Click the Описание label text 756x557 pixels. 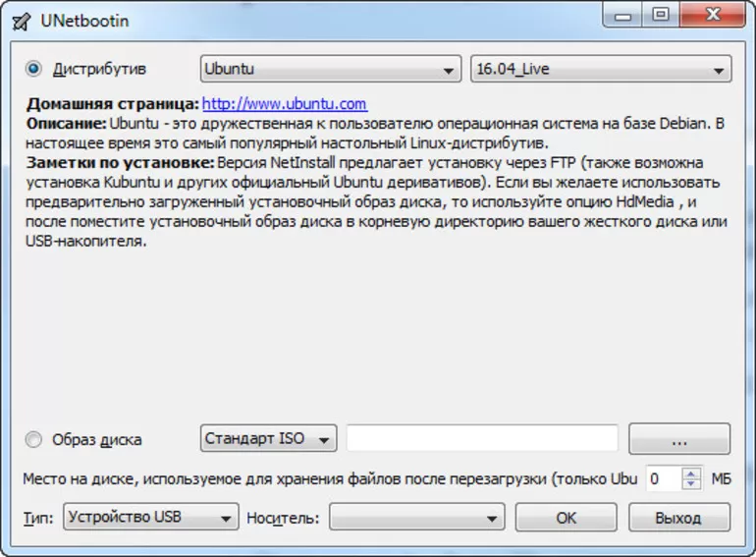click(x=66, y=124)
